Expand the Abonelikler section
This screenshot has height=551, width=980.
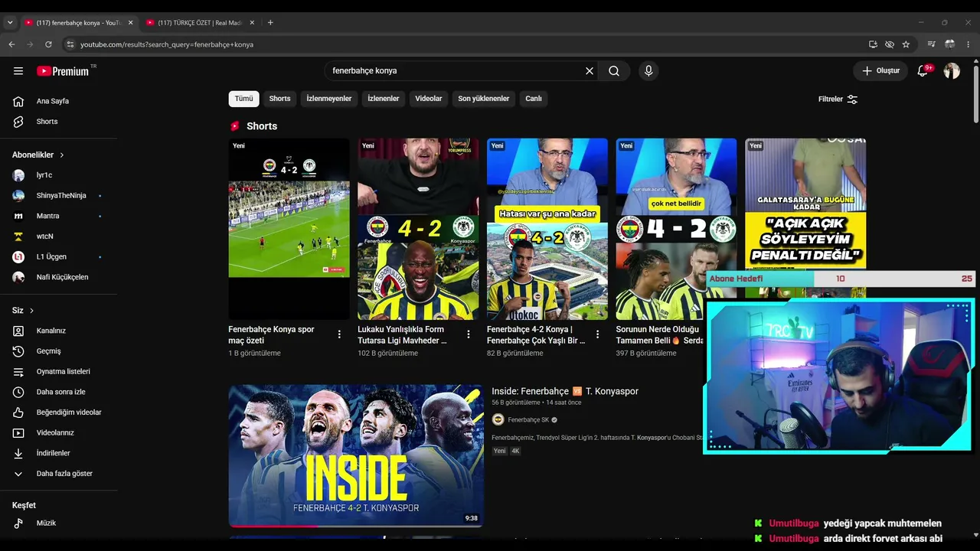click(38, 155)
